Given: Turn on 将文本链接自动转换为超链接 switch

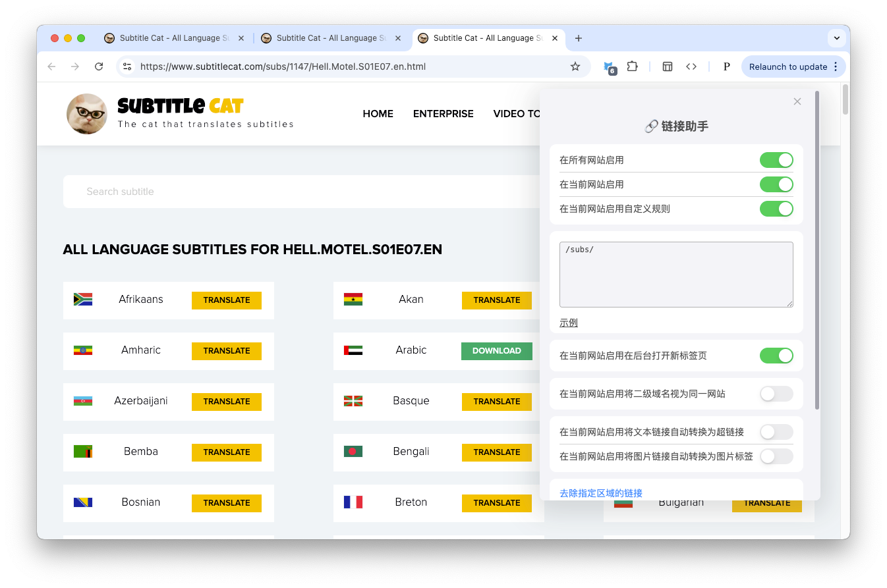Looking at the screenshot, I should click(776, 432).
